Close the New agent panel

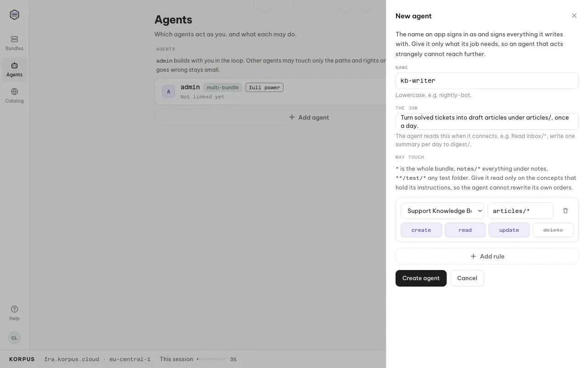click(574, 16)
